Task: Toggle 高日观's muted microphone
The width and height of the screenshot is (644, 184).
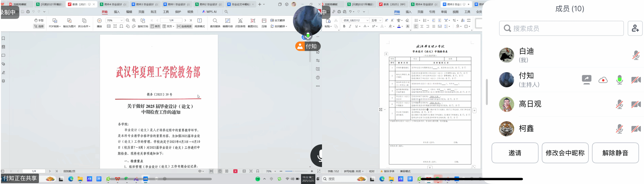Action: [x=619, y=104]
